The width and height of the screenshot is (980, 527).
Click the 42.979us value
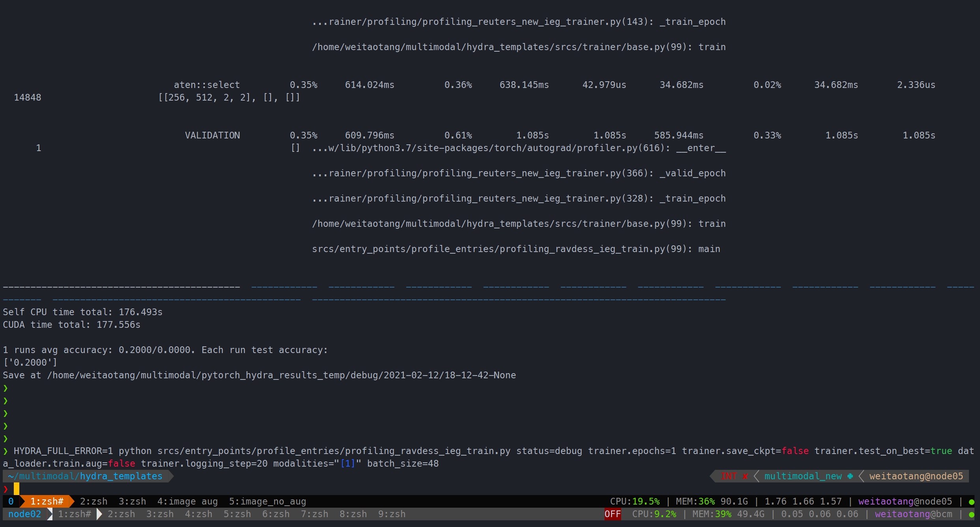pos(605,85)
